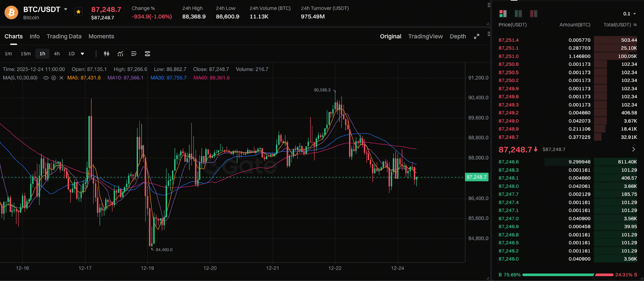The image size is (644, 281).
Task: Click ask price 87,248.9
Action: point(509,129)
